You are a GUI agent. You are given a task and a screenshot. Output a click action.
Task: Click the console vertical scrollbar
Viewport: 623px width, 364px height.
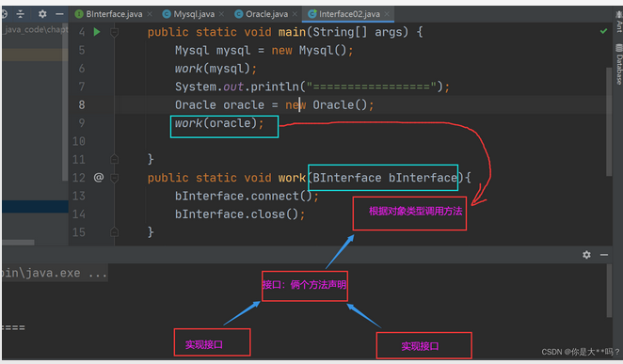pos(609,291)
